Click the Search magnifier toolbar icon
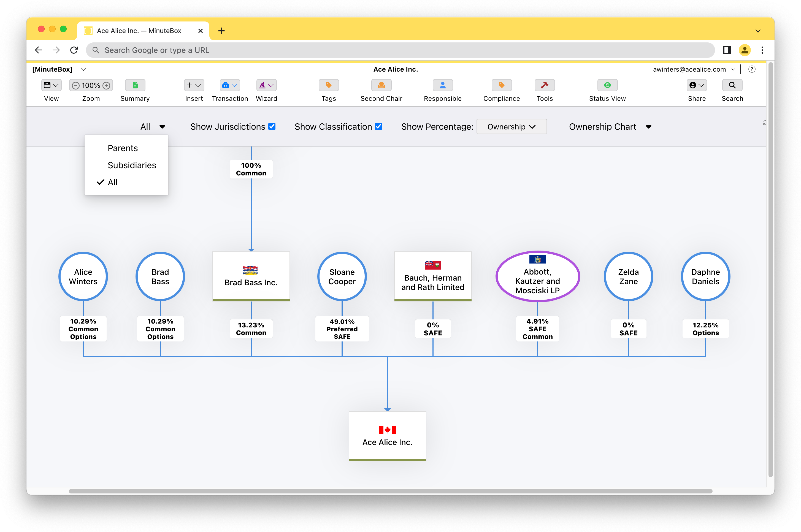 point(732,85)
